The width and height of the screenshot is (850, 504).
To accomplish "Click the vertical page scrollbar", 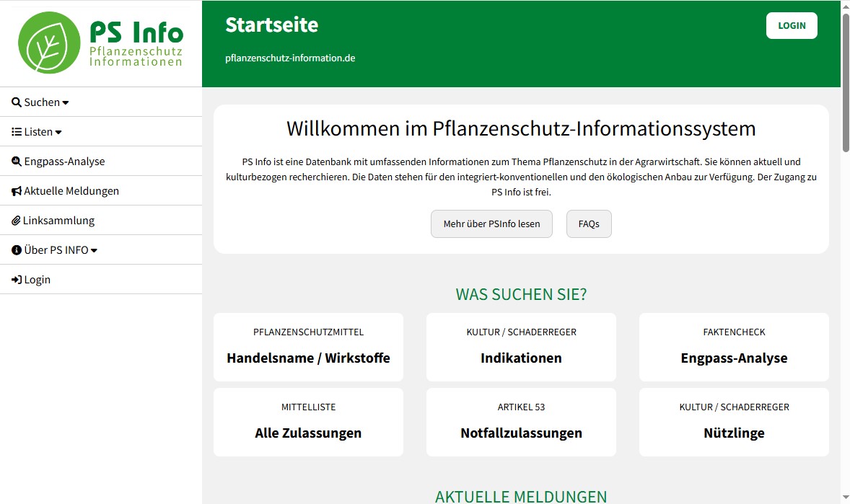I will click(x=845, y=79).
